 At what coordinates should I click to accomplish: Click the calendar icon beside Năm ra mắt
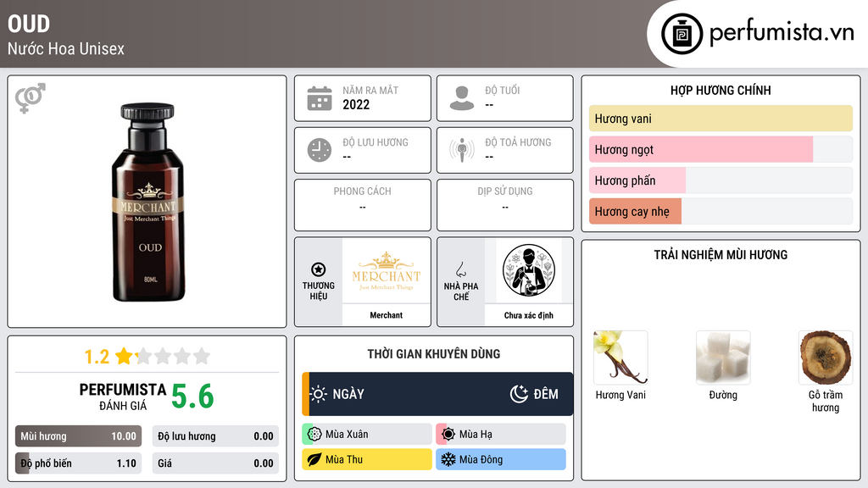(x=320, y=98)
